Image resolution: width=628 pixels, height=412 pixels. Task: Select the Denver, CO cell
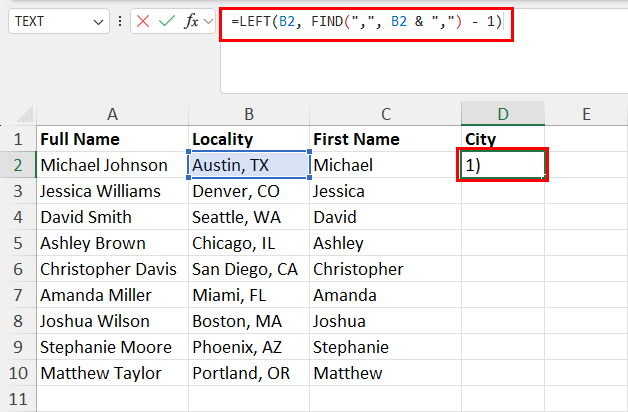click(249, 191)
